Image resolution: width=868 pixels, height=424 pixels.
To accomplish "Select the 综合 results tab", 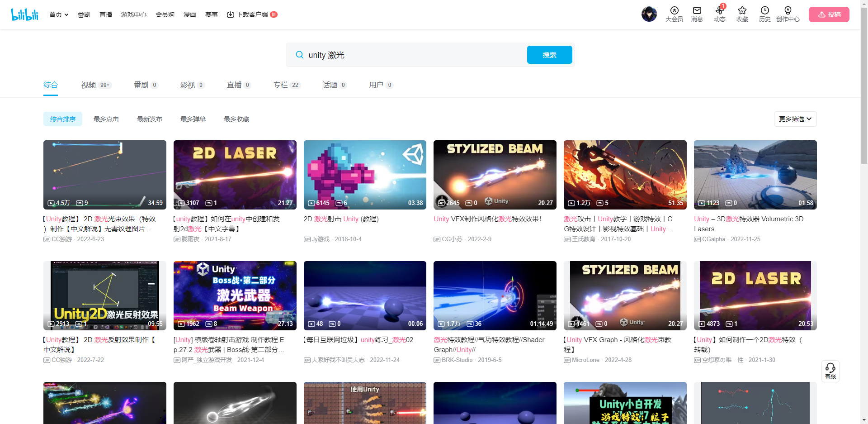I will point(51,85).
